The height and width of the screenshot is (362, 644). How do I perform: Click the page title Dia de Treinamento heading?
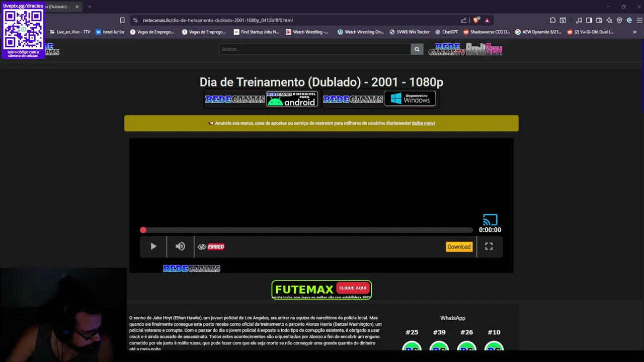321,82
